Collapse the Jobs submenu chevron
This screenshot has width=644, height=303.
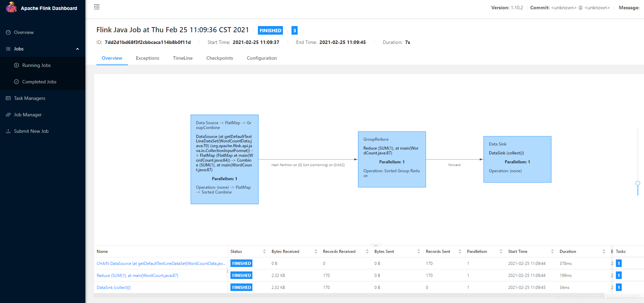click(77, 49)
